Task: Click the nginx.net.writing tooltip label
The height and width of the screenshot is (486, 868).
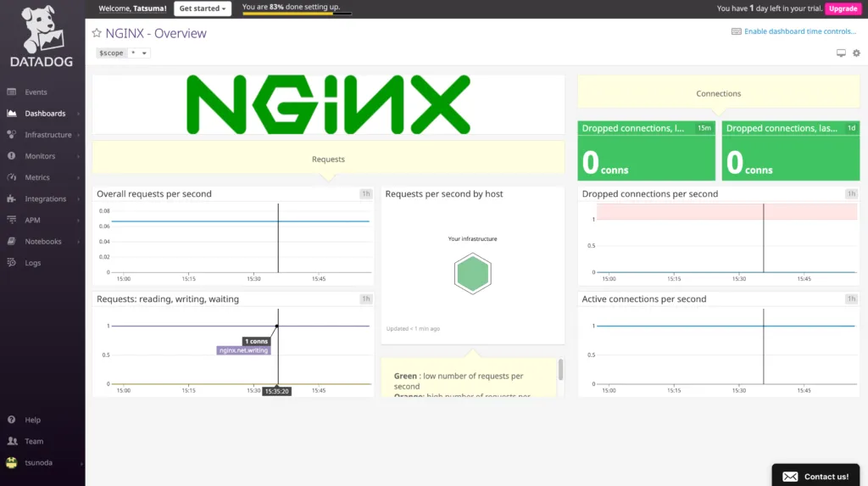Action: click(x=243, y=350)
